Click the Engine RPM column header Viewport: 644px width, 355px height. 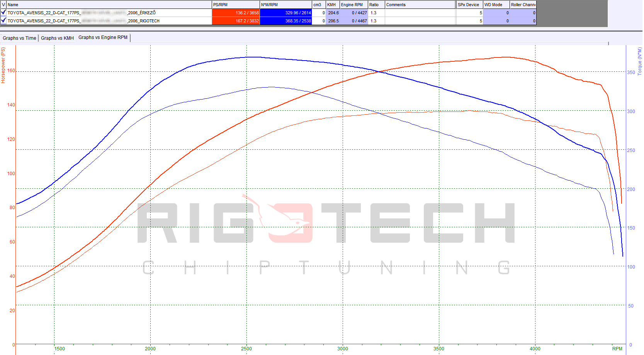click(353, 5)
